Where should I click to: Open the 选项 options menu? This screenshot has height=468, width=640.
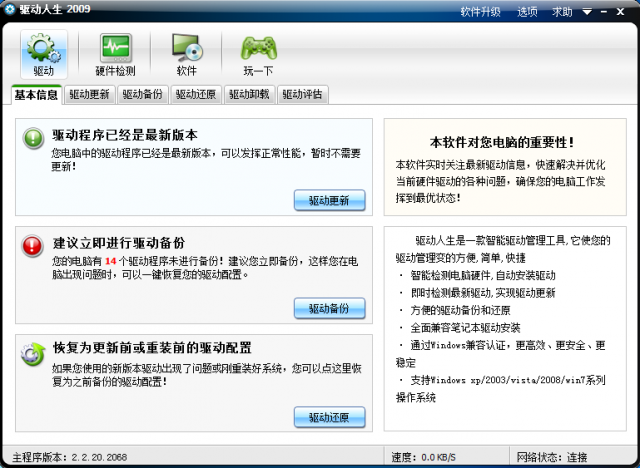(x=528, y=12)
